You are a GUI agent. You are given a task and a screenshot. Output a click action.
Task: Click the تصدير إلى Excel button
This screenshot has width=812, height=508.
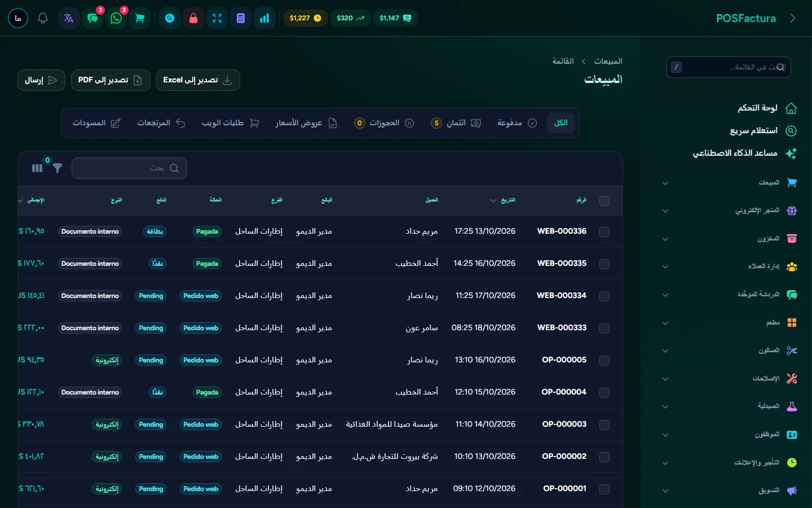click(198, 80)
